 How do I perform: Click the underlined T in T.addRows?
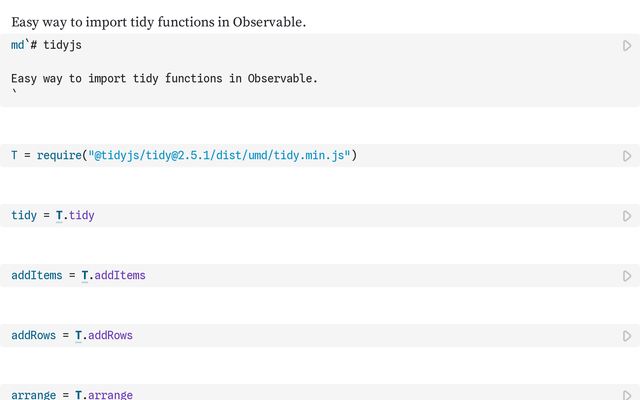point(79,336)
